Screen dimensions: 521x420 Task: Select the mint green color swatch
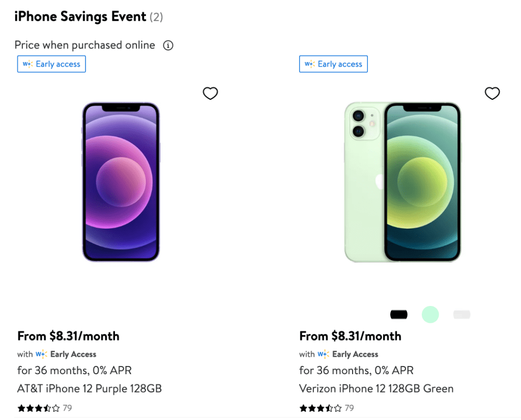430,315
